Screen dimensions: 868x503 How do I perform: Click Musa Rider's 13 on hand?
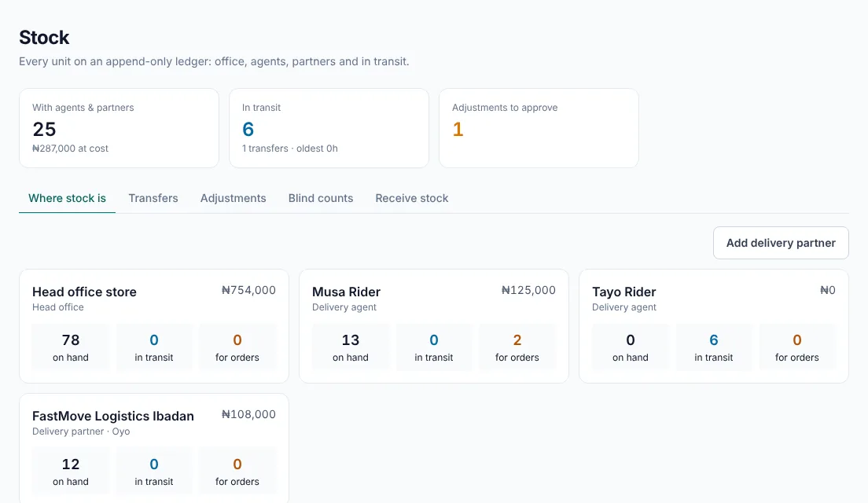(x=351, y=347)
